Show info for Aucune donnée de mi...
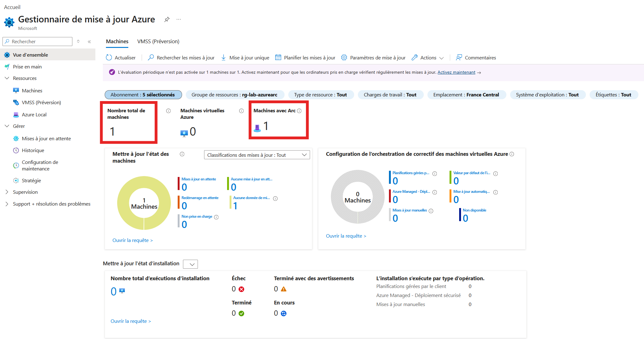This screenshot has height=339, width=644. (x=275, y=198)
